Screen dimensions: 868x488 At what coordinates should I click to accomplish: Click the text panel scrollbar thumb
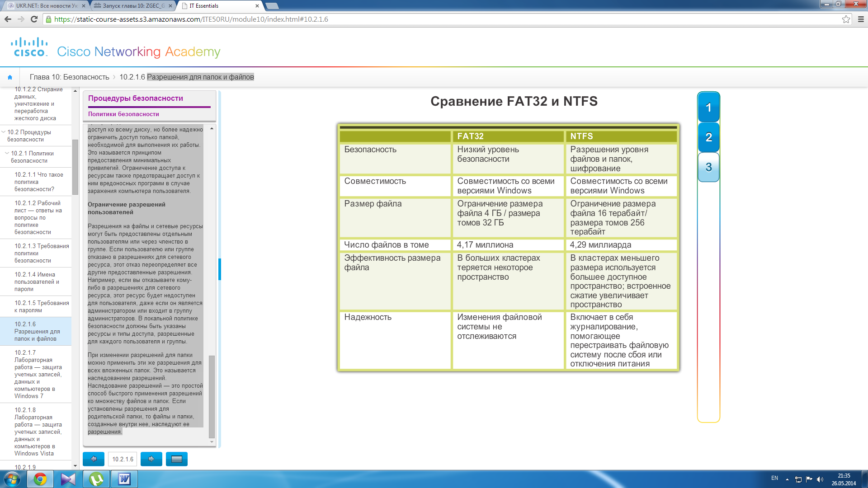click(212, 397)
